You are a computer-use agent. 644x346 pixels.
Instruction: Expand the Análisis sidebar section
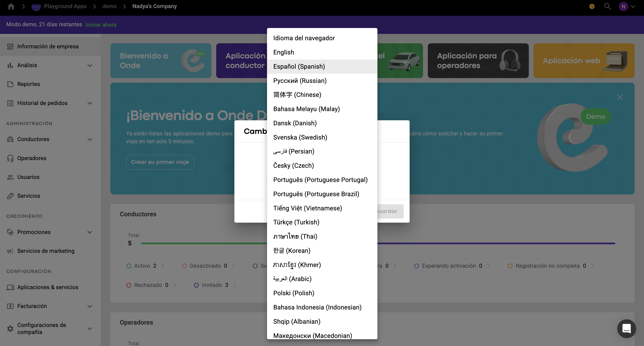pos(90,65)
